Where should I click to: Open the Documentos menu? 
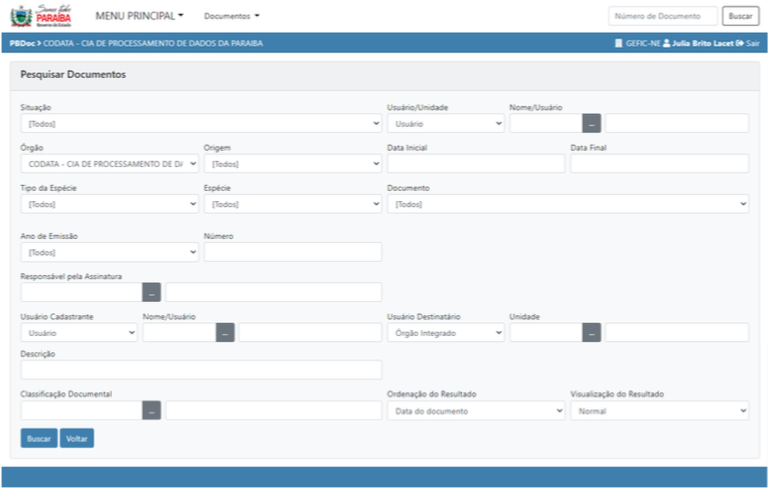231,16
